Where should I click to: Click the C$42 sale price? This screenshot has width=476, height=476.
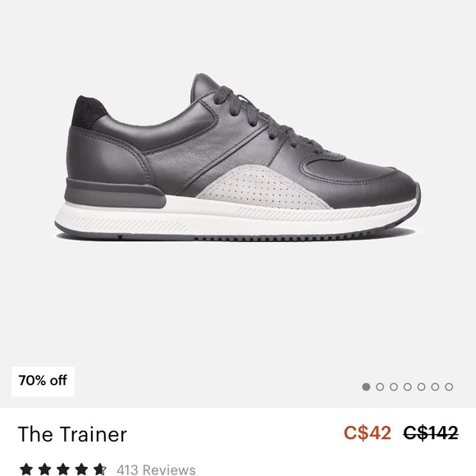click(368, 433)
